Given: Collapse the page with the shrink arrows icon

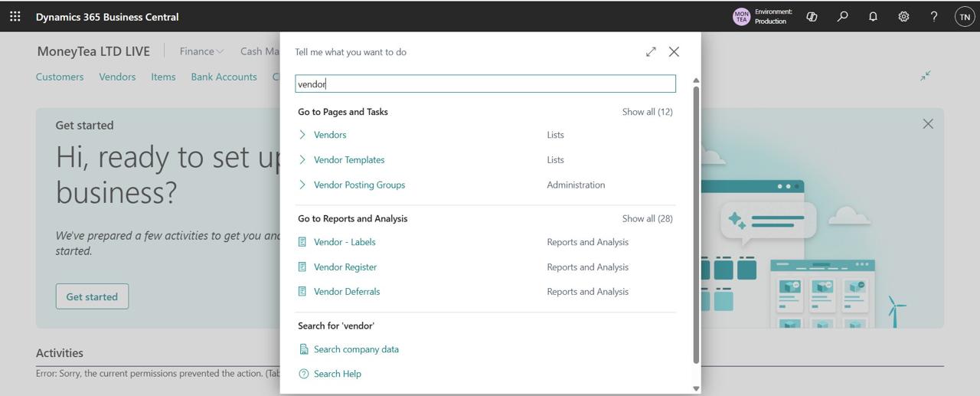Looking at the screenshot, I should coord(926,76).
